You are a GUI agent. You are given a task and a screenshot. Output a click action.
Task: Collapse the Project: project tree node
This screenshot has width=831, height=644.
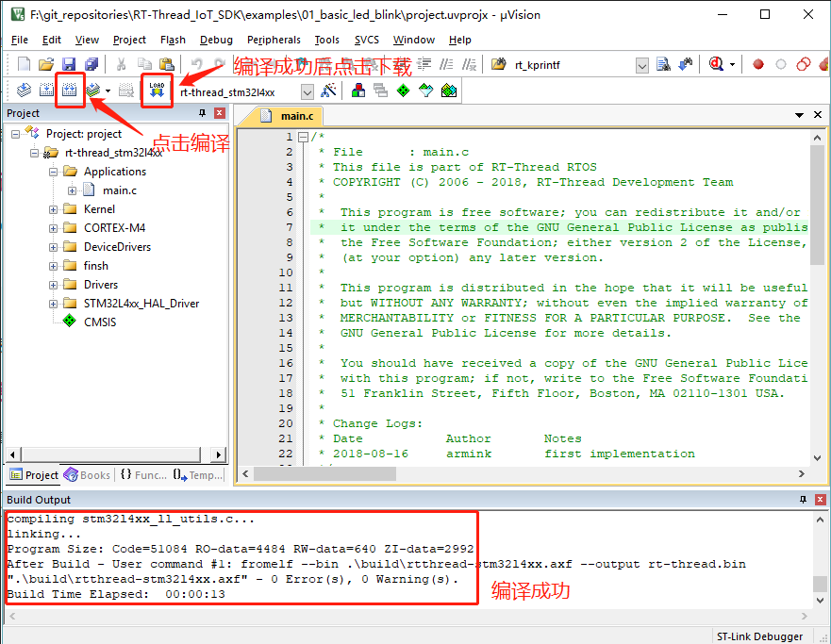16,134
